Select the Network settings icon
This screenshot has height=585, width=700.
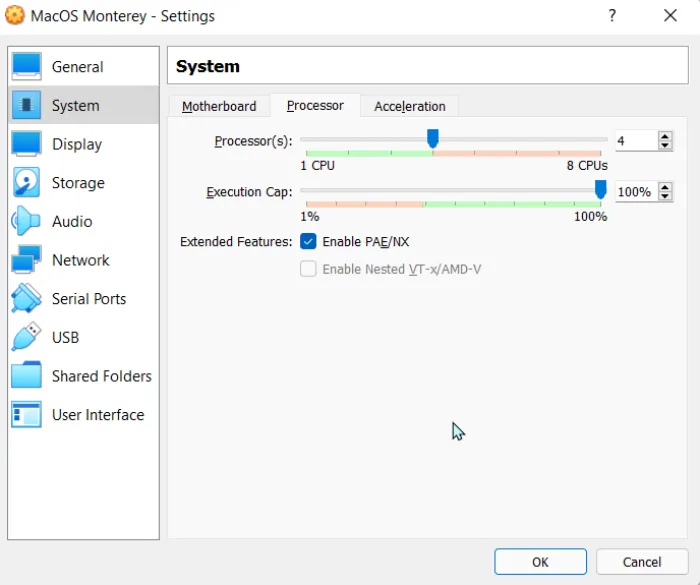26,260
